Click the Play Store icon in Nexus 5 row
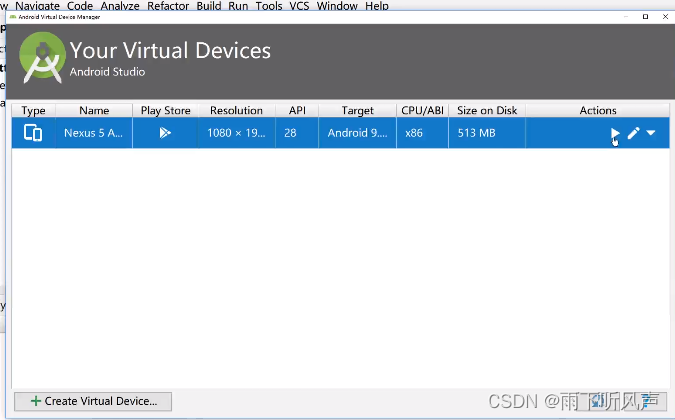The width and height of the screenshot is (675, 420). (165, 133)
